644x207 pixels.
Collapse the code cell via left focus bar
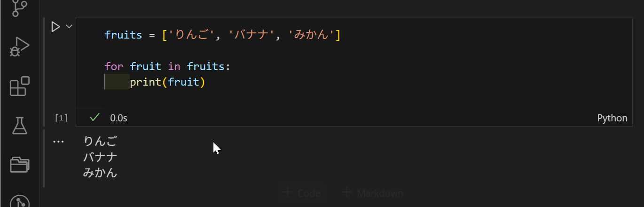(x=44, y=72)
